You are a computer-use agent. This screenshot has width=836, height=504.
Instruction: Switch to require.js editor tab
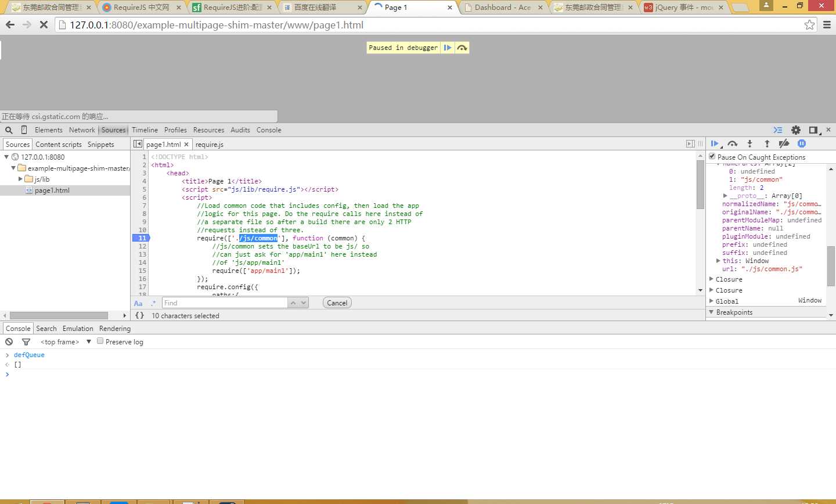210,145
